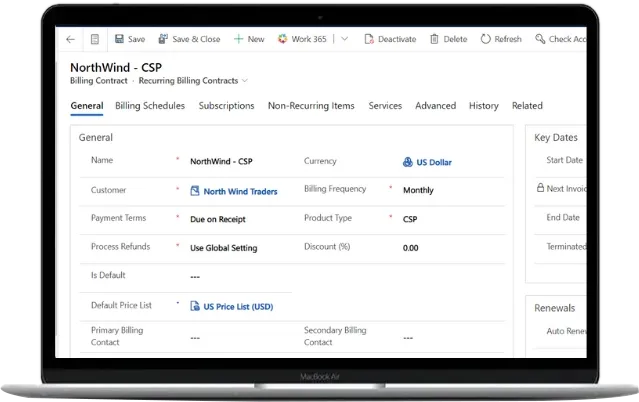Click the US Price List document icon
Viewport: 639px width, 402px height.
coord(195,306)
